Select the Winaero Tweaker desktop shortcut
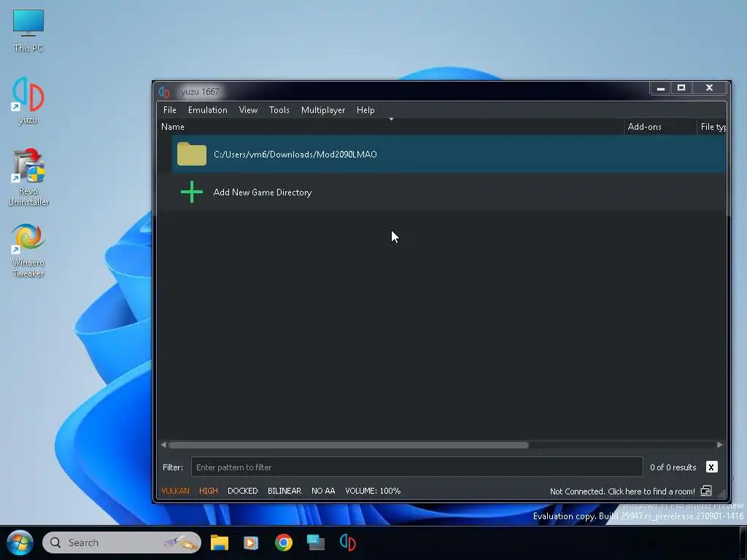The image size is (747, 560). (x=28, y=250)
